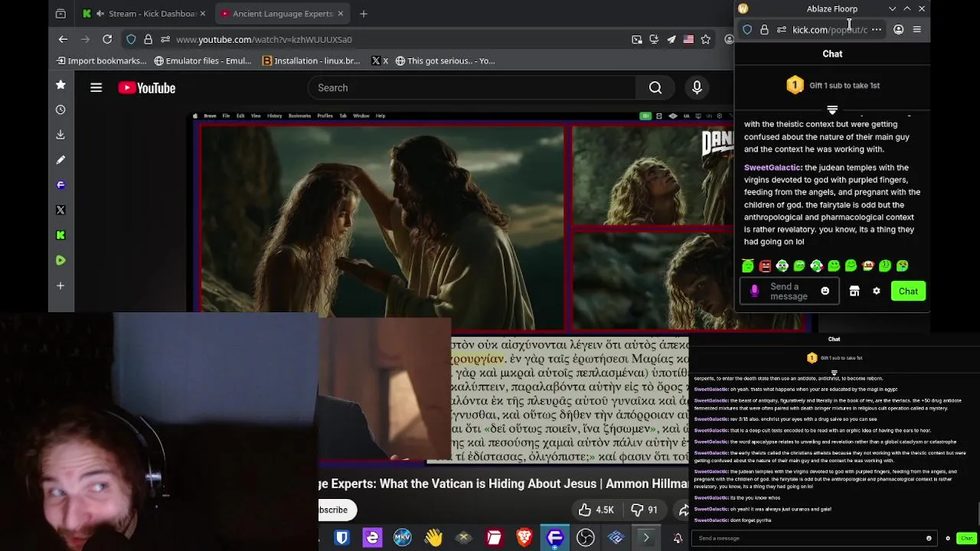980x551 pixels.
Task: Open page actions dots in popup address bar
Action: pyautogui.click(x=877, y=30)
